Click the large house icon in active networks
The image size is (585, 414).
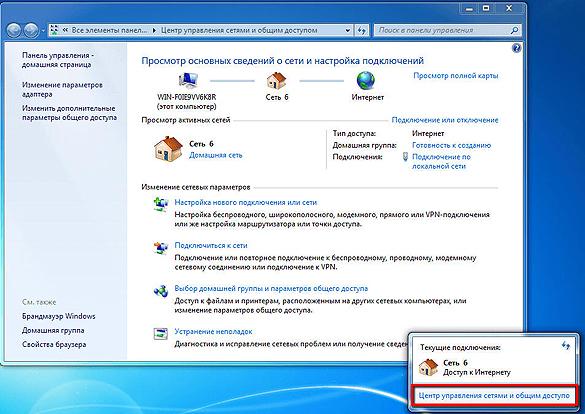168,149
